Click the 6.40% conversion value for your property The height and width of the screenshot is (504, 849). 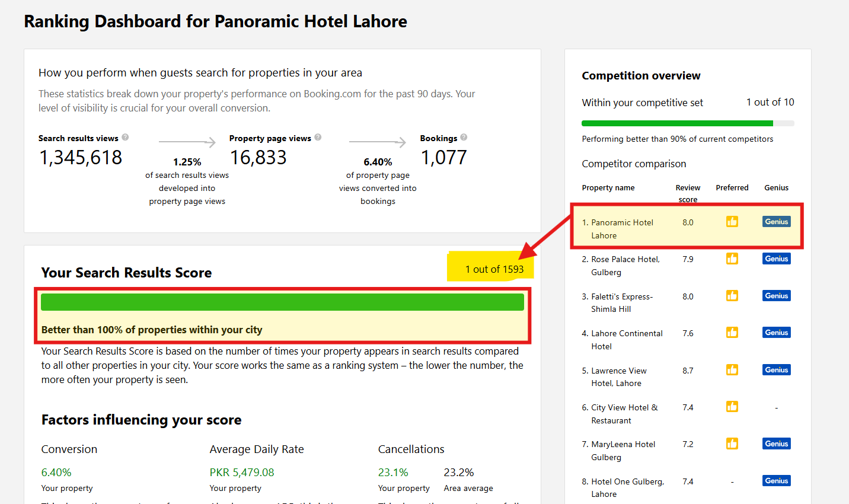(56, 473)
